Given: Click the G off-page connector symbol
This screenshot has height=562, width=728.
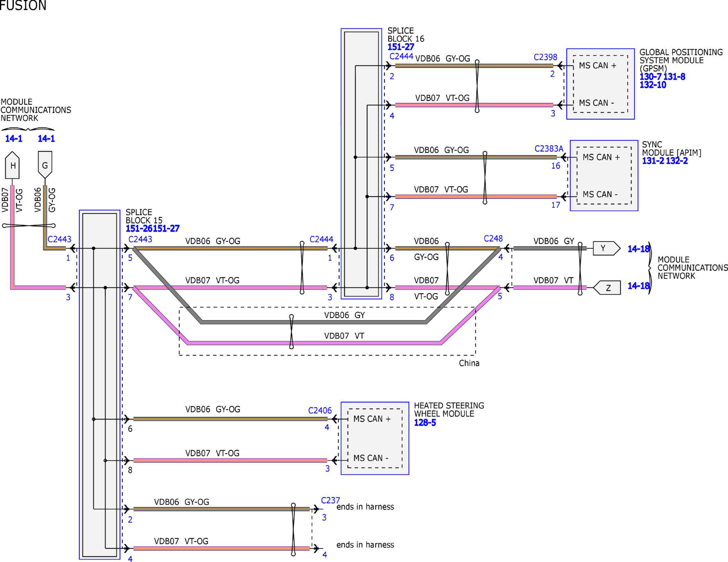Looking at the screenshot, I should pos(45,165).
